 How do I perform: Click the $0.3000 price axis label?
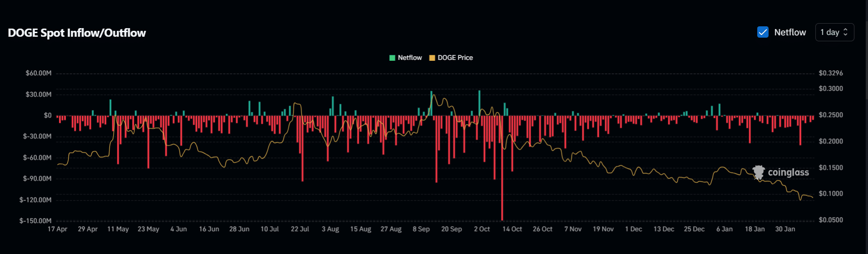[831, 88]
